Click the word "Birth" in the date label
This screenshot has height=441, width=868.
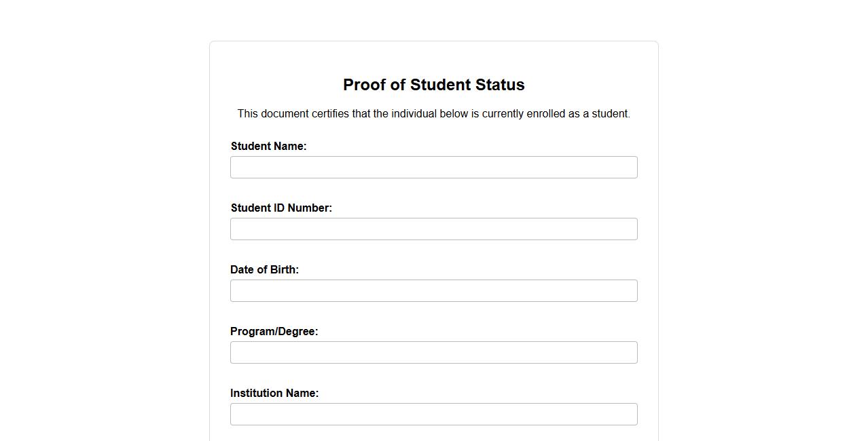coord(283,270)
